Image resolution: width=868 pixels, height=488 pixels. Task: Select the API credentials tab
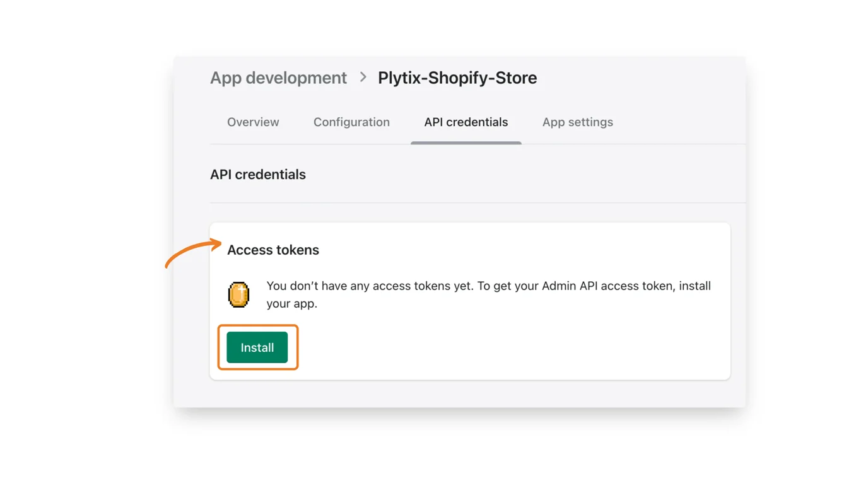[466, 122]
